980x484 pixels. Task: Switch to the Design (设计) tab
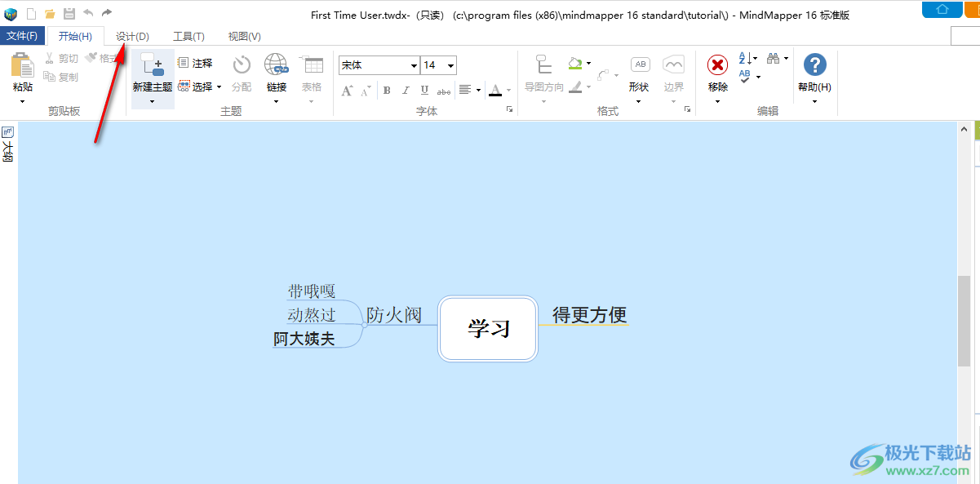point(132,36)
